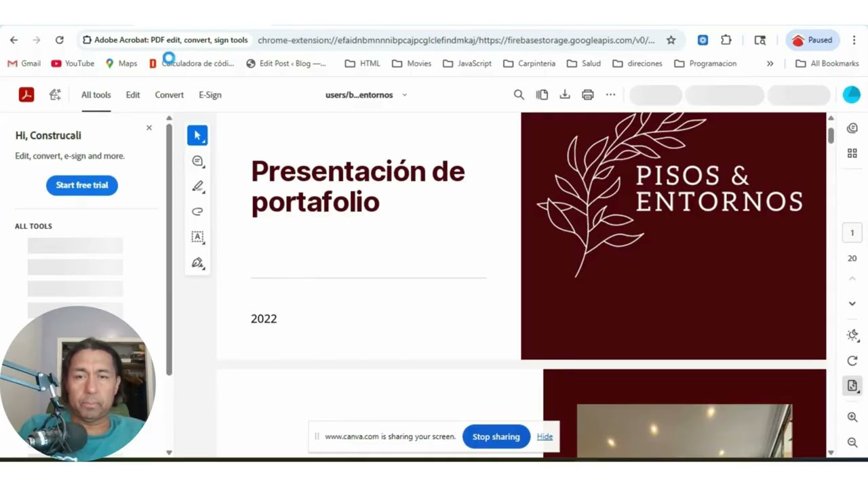Go to next page with down chevron
The height and width of the screenshot is (488, 868).
(x=852, y=304)
